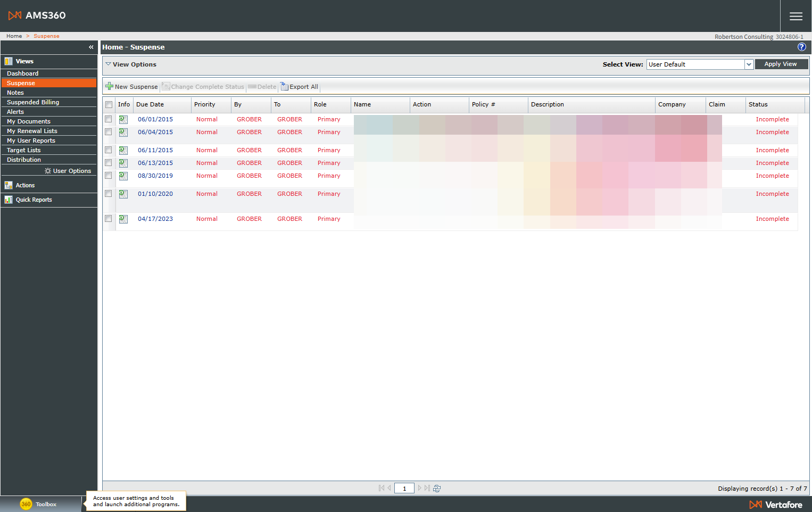Open My Renewal Lists view
812x512 pixels.
coord(49,131)
